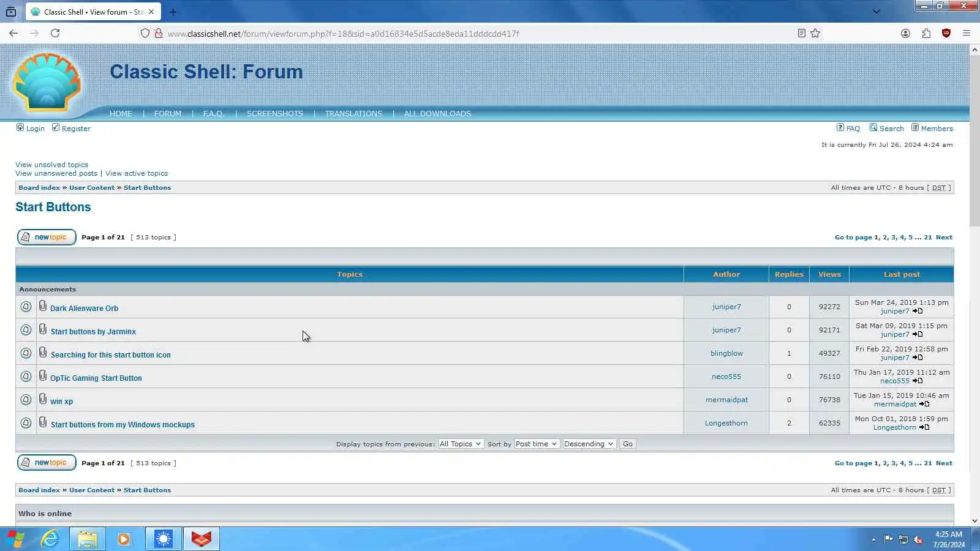Open the browser extensions puzzle icon
The image size is (980, 551).
point(926,33)
